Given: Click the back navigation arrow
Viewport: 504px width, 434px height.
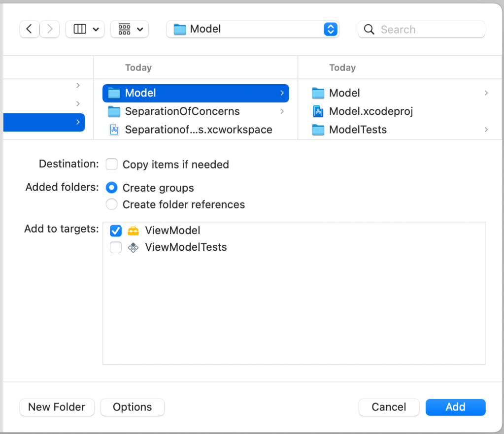Looking at the screenshot, I should point(29,29).
